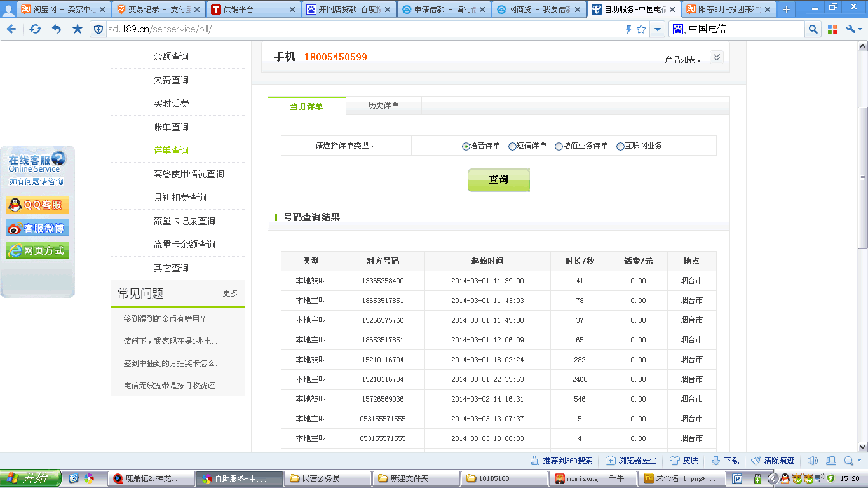Select the 互联网业务 radio button
The image size is (868, 488).
[x=620, y=146]
